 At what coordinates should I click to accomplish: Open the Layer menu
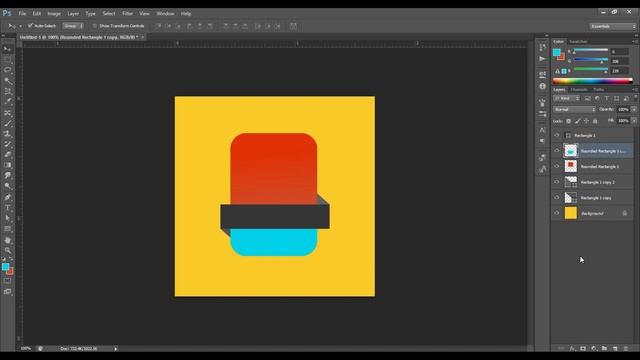[73, 13]
